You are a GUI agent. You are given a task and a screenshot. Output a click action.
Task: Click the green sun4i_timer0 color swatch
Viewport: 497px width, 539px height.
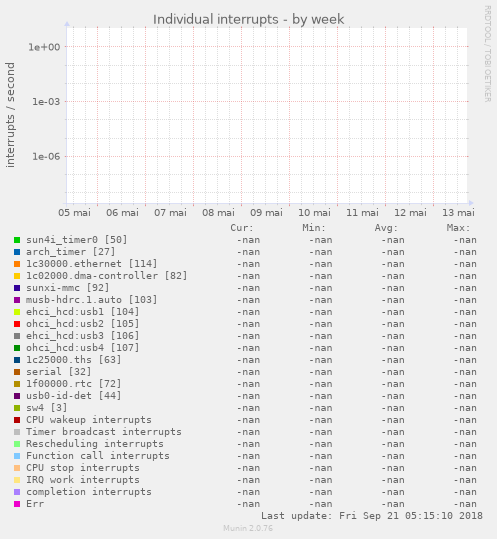point(17,240)
